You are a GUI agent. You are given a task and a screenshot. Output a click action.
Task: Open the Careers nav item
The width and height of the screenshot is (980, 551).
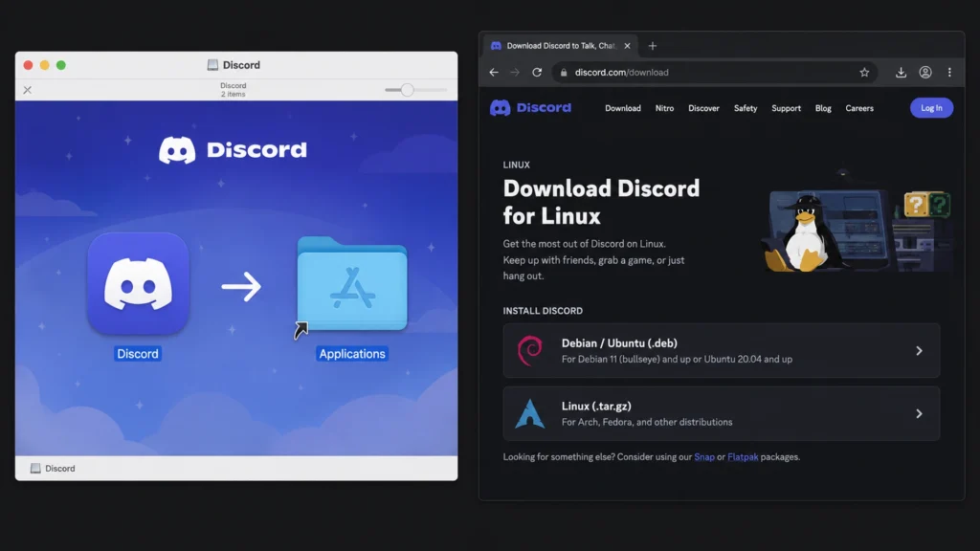tap(859, 108)
